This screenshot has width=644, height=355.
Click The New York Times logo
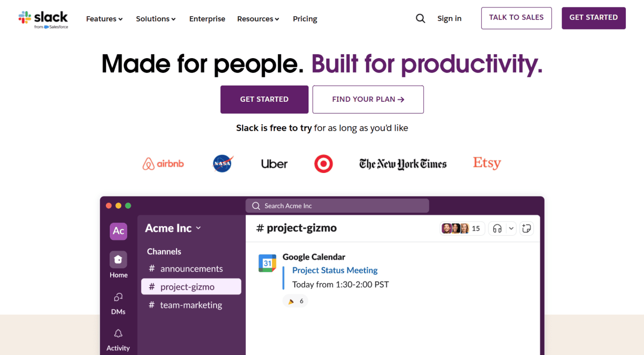(403, 164)
